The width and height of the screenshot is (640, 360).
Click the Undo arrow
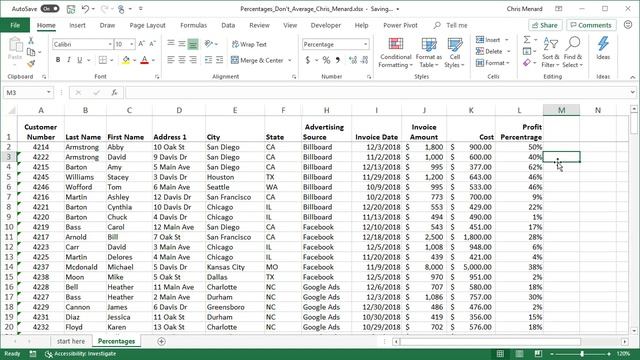click(x=85, y=9)
